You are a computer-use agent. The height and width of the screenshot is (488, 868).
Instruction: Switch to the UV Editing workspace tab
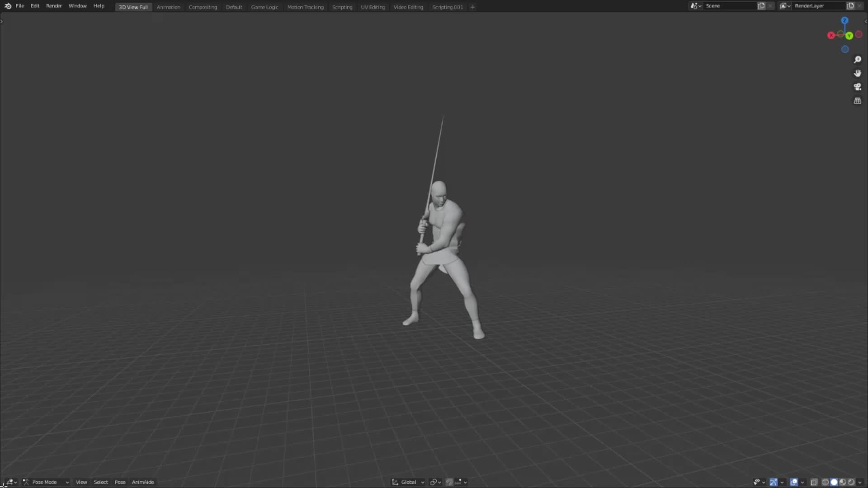(373, 7)
